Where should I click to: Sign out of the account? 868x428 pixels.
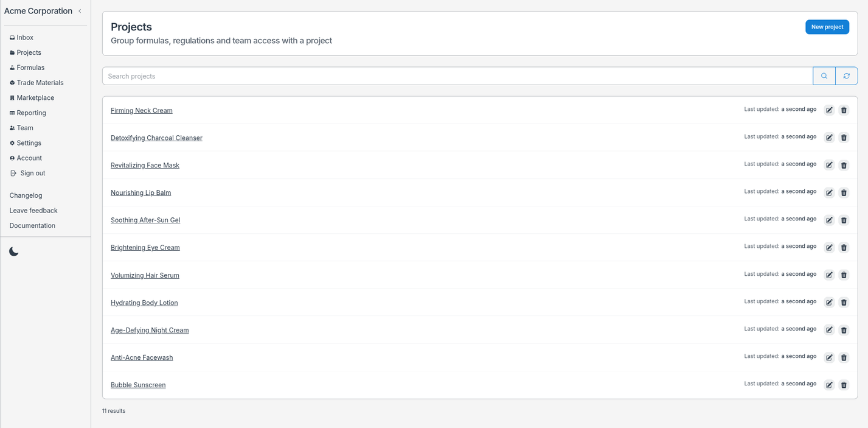coord(28,174)
